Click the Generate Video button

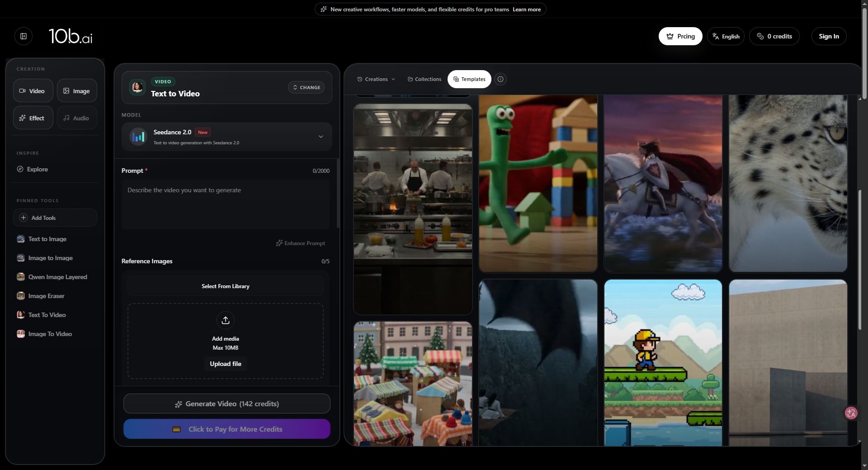227,404
